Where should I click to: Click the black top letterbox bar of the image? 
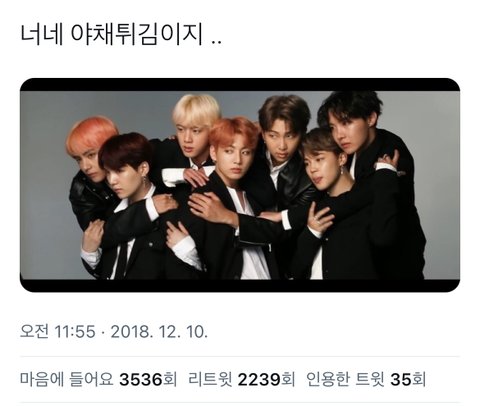point(240,85)
